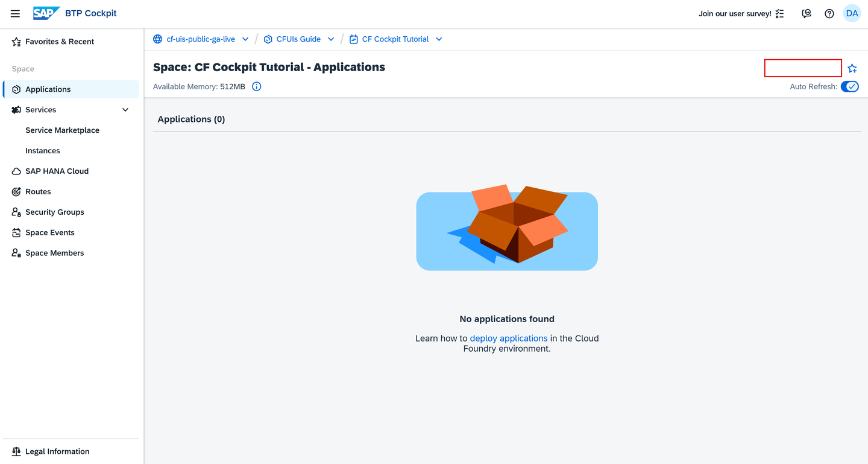Open the survey checklist icon
This screenshot has width=868, height=464.
pos(780,13)
